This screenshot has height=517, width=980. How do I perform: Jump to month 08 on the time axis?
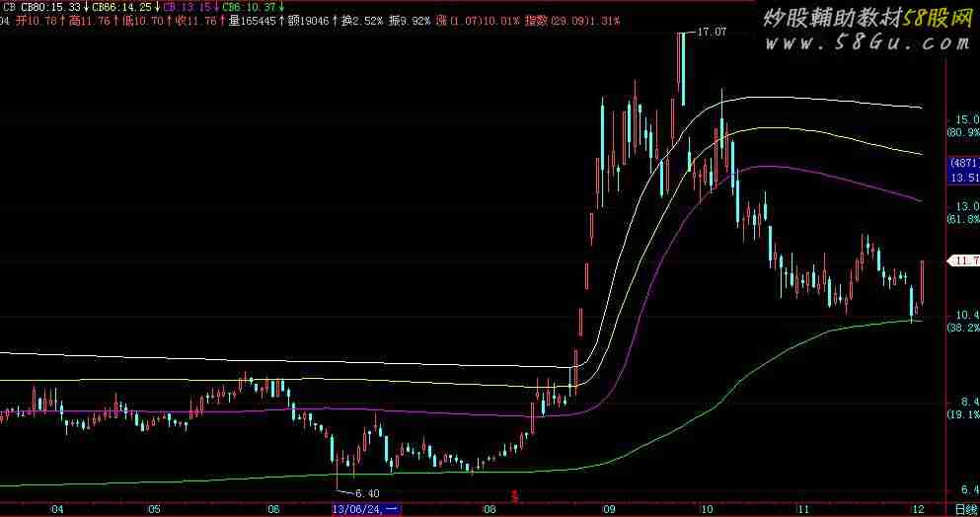(490, 509)
